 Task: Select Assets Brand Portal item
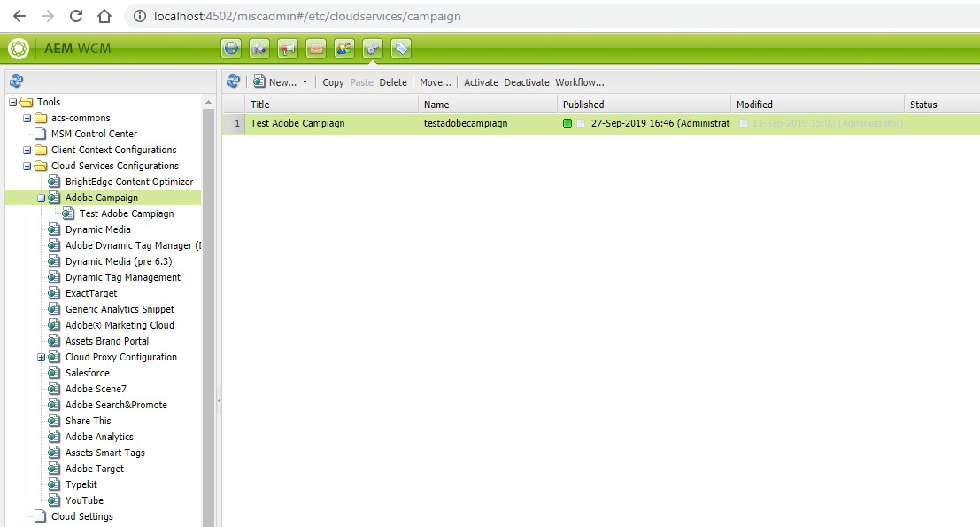point(107,341)
